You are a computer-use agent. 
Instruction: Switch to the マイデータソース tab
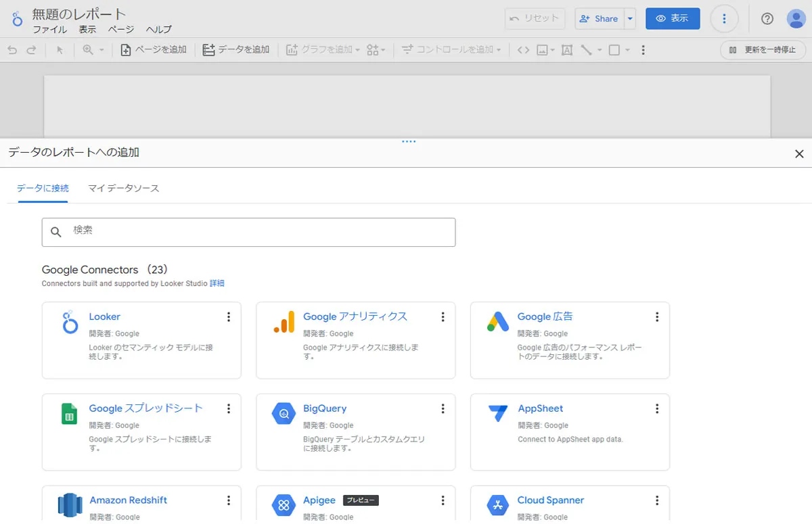(x=124, y=188)
